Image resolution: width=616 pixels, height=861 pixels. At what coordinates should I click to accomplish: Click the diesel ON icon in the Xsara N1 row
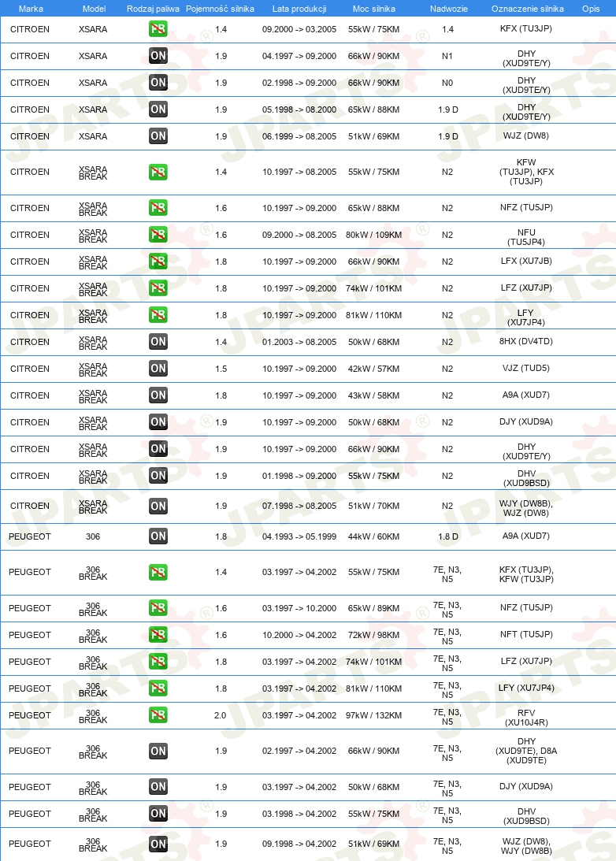(158, 55)
